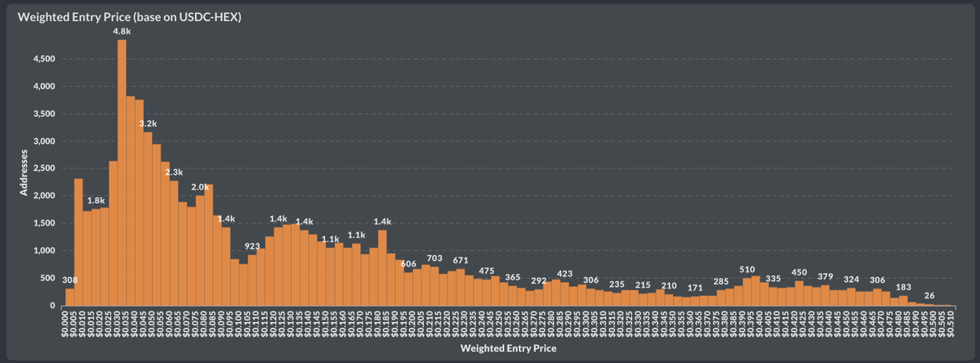Click the 2,500 y-axis tick label
Image resolution: width=980 pixels, height=363 pixels.
[43, 168]
